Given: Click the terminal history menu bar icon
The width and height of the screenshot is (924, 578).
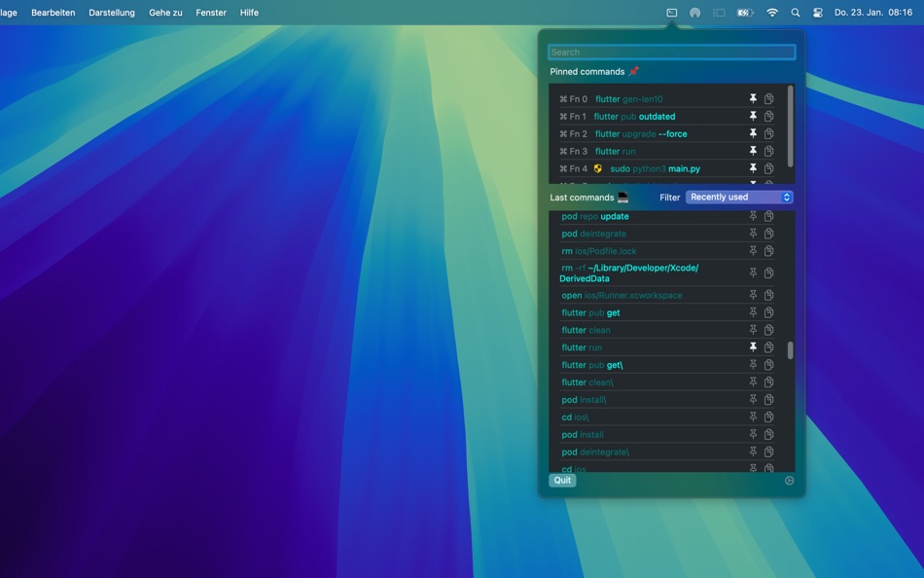Looking at the screenshot, I should click(x=672, y=13).
